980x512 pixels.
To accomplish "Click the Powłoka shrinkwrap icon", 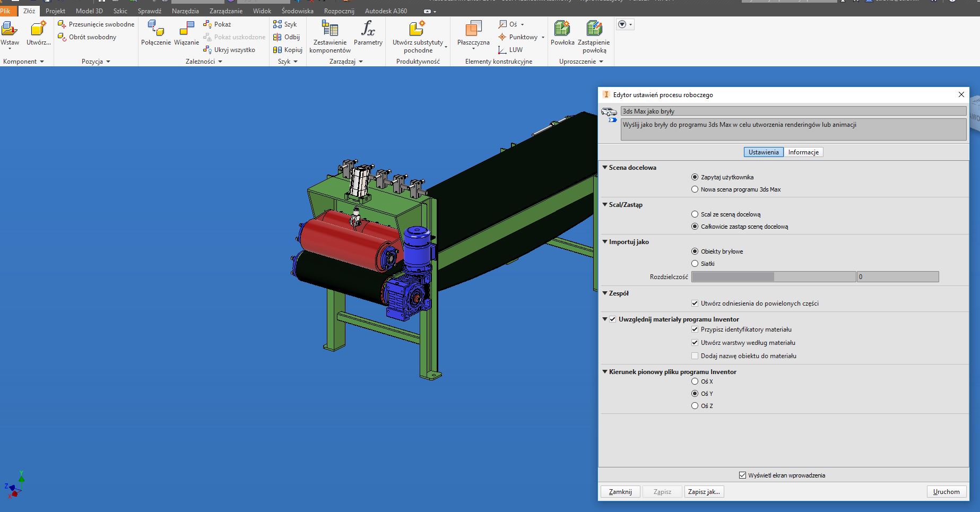I will pos(562,29).
